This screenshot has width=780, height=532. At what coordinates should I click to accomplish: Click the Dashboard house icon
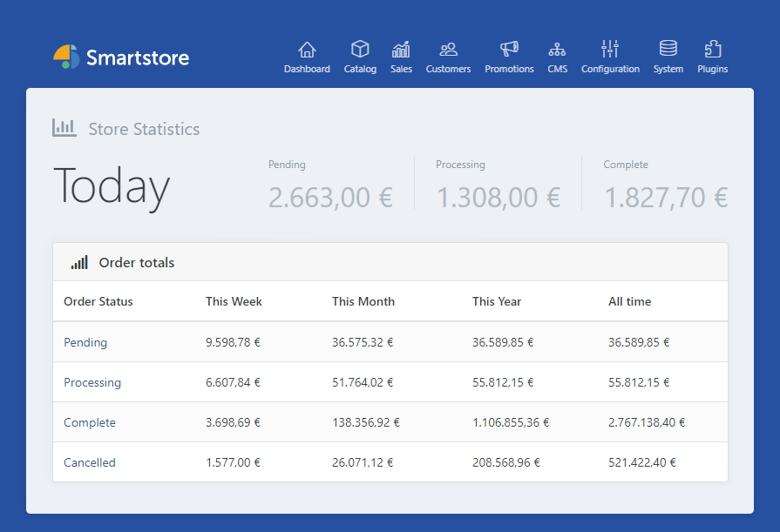(x=307, y=50)
